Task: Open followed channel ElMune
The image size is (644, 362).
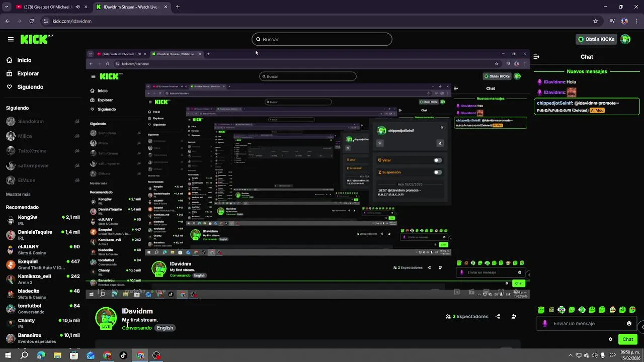Action: coord(43,180)
